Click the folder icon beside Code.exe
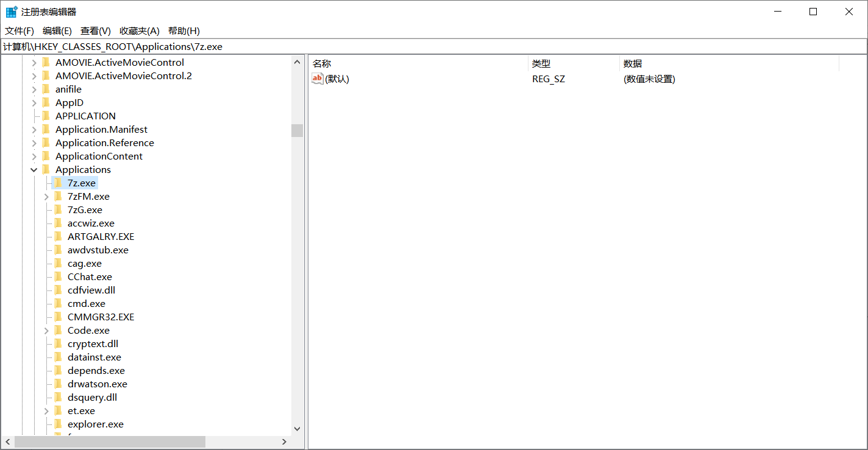868x450 pixels. [x=58, y=330]
